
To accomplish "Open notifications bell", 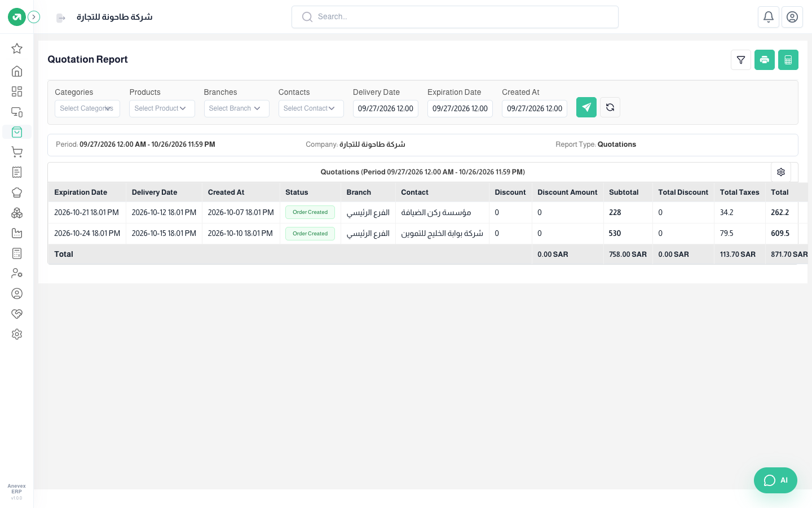I will 769,17.
